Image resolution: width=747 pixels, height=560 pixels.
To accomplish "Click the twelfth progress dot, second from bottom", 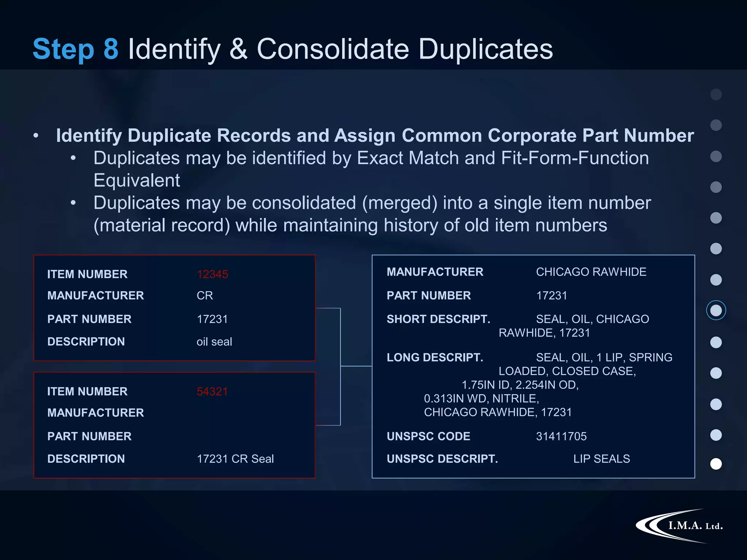I will coord(716,435).
